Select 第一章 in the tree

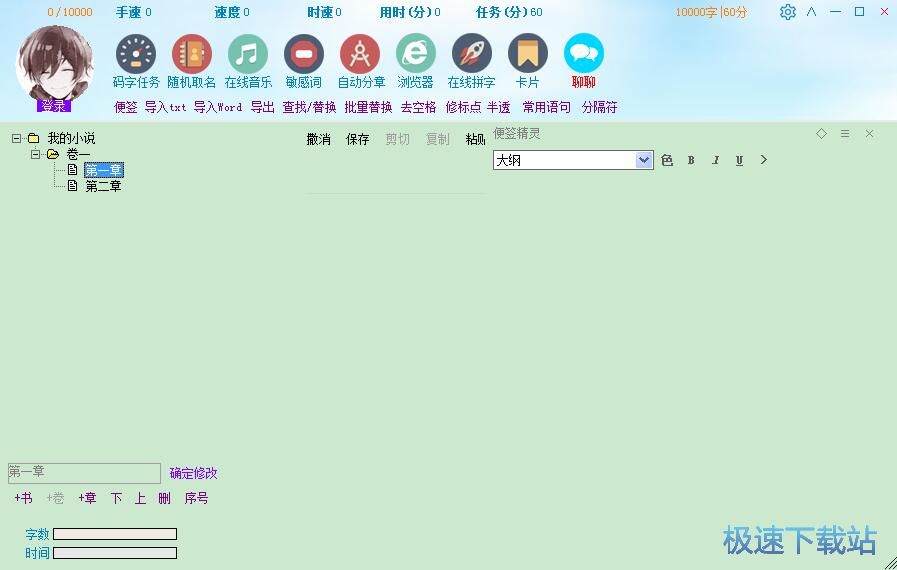click(104, 170)
